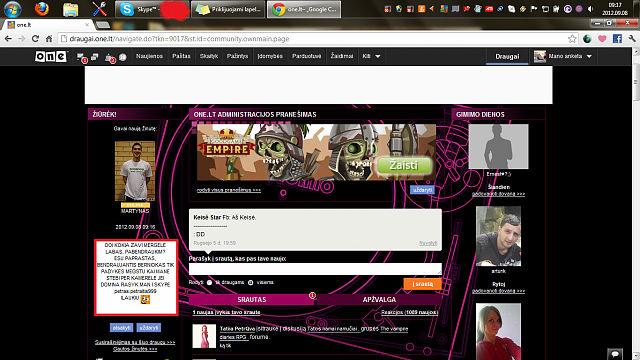Reload the page with the refresh icon

[x=35, y=39]
